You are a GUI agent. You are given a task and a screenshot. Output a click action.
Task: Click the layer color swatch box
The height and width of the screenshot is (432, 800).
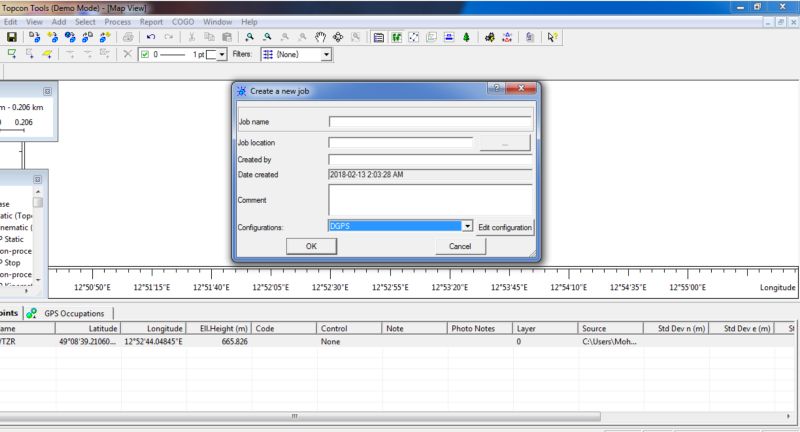[x=211, y=55]
